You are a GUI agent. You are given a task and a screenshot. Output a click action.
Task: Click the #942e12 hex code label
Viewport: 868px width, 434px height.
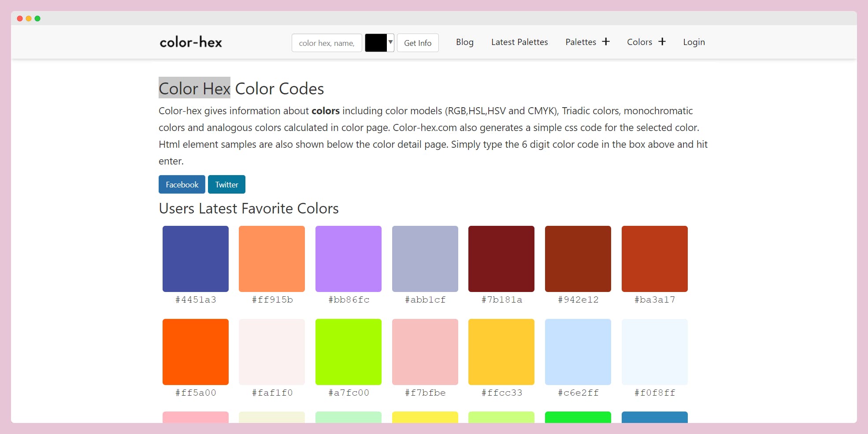tap(578, 300)
